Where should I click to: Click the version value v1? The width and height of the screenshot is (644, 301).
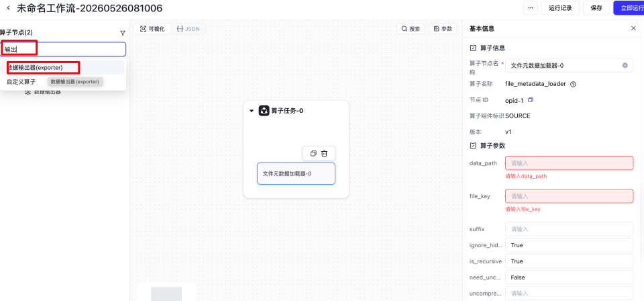pos(508,132)
